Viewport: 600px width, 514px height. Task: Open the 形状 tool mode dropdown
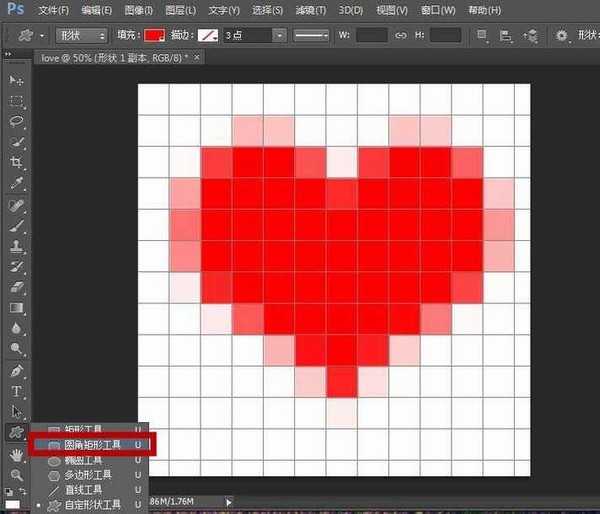click(80, 35)
